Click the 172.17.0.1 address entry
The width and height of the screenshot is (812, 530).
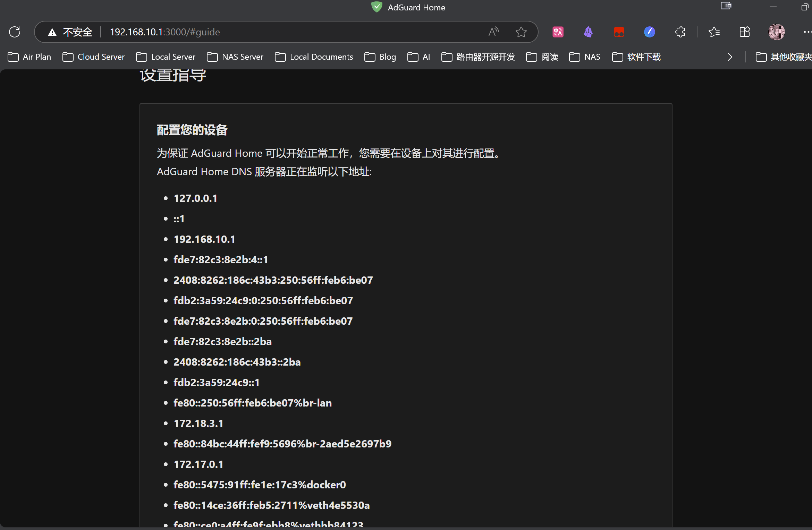[198, 464]
